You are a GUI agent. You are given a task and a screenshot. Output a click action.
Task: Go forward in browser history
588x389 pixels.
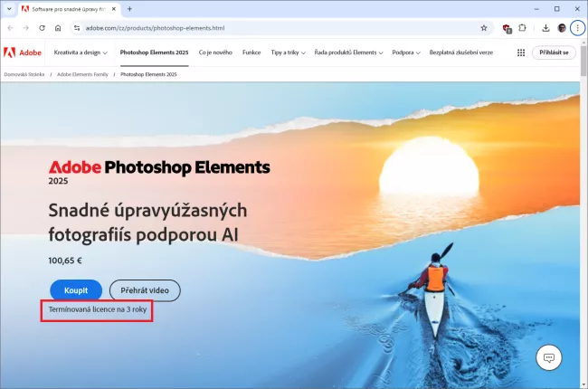(26, 28)
